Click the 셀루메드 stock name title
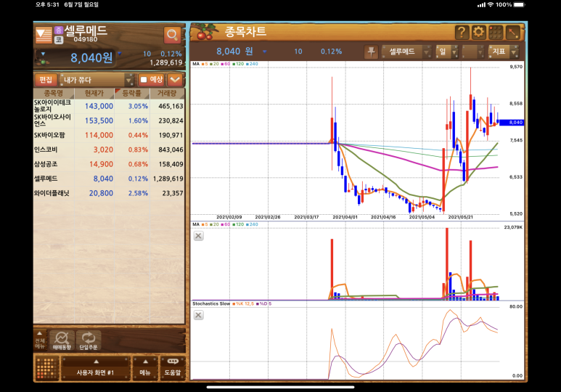The image size is (561, 392). tap(86, 30)
